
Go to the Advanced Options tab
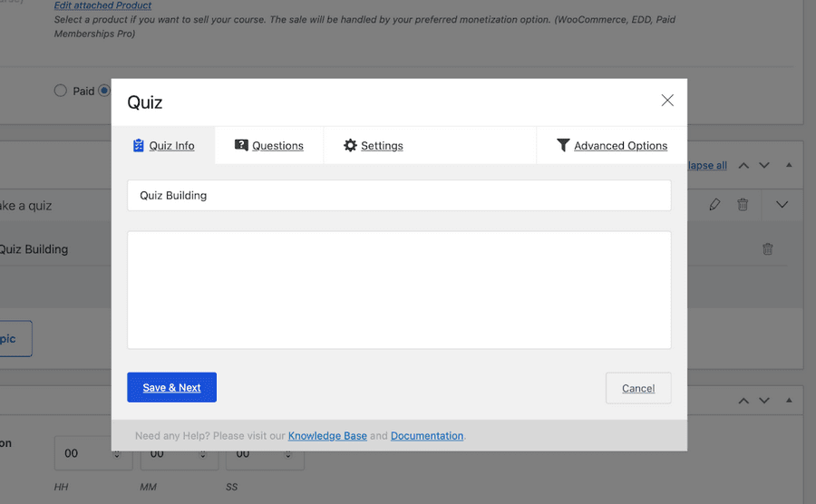pos(612,145)
